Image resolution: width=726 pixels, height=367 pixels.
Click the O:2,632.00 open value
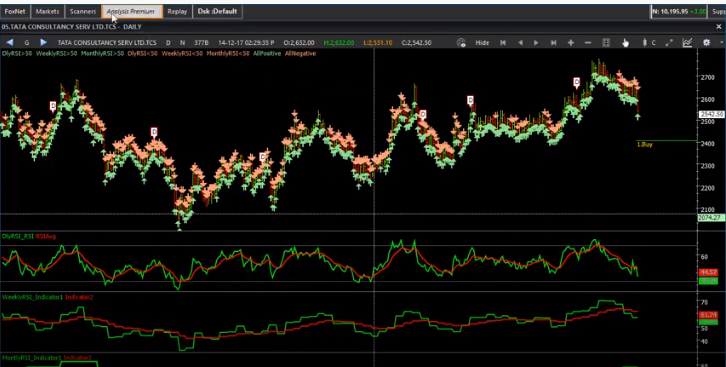click(x=299, y=43)
